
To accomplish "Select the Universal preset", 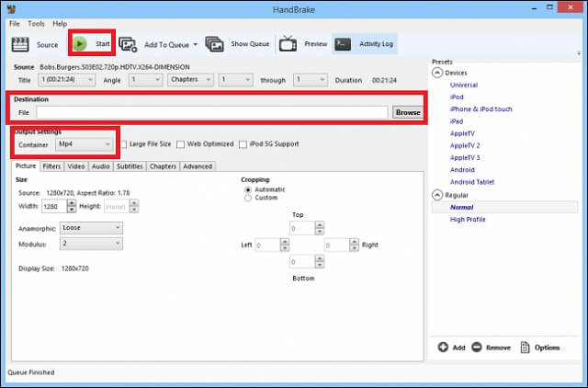I will (x=464, y=85).
